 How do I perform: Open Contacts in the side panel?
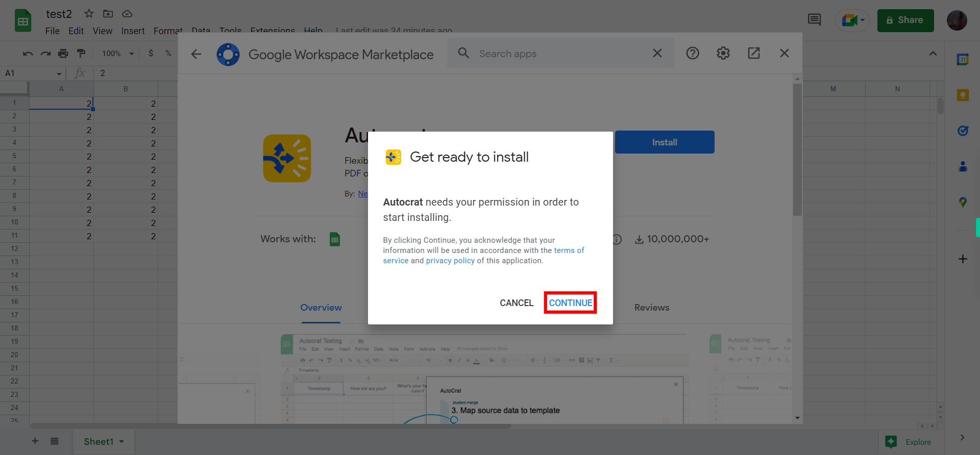(963, 166)
